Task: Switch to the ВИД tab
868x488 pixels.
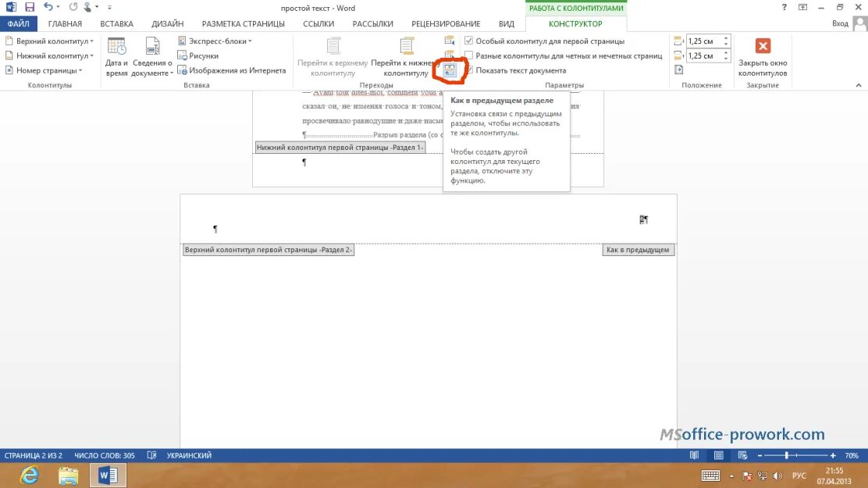Action: [x=506, y=24]
